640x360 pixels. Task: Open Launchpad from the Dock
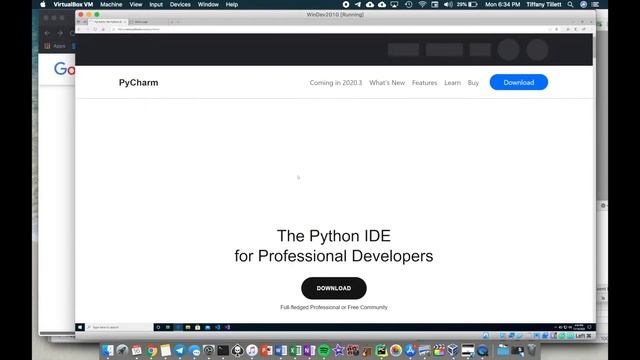(122, 350)
